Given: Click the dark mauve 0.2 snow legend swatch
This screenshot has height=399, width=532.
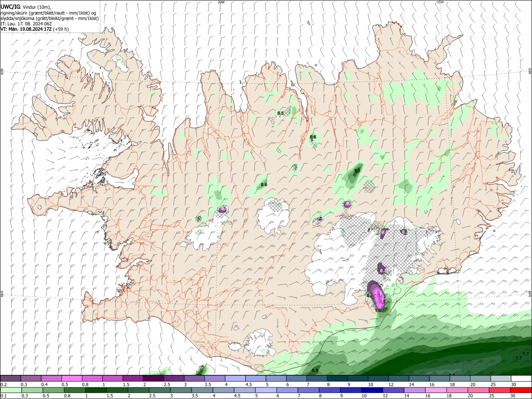Looking at the screenshot, I should (11, 378).
